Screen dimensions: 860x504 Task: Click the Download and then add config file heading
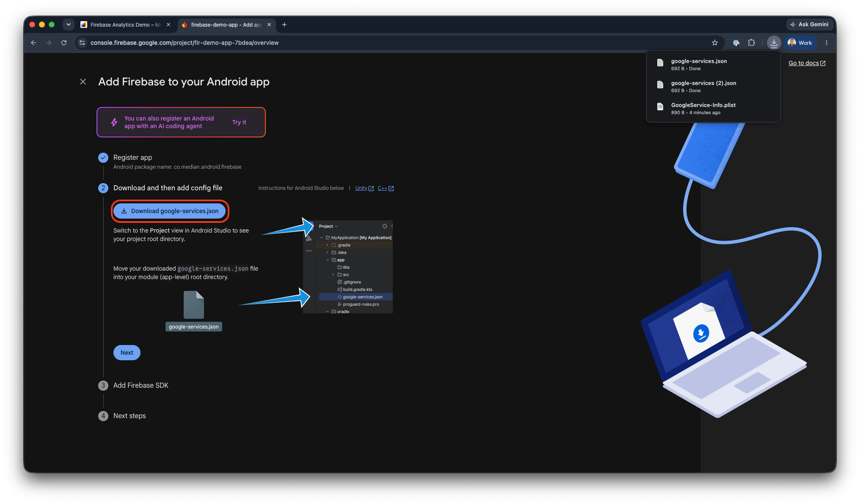coord(168,188)
